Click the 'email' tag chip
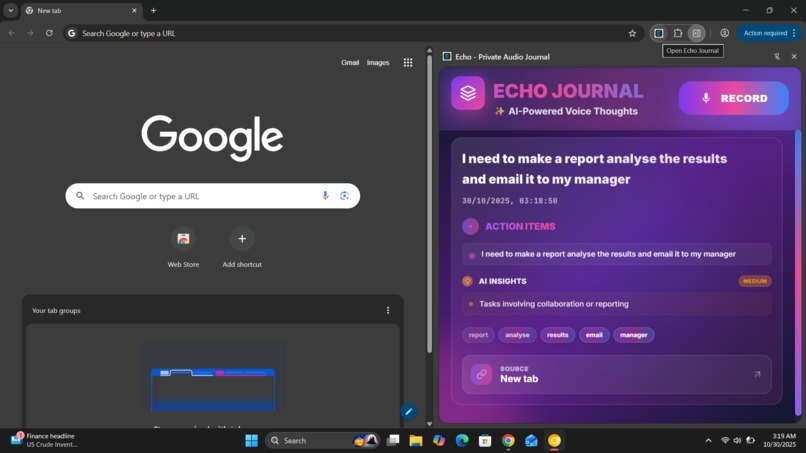The width and height of the screenshot is (806, 453). (594, 335)
